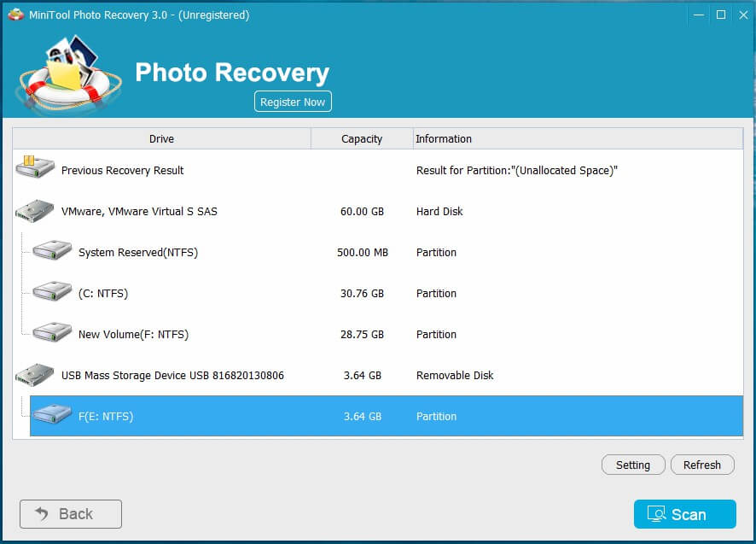The image size is (756, 544).
Task: Close the MiniTool Photo Recovery window
Action: (x=743, y=15)
